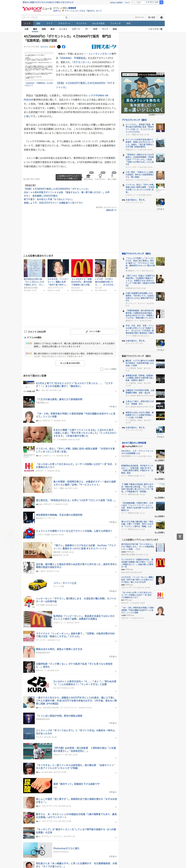Click the scroll-to-top arrow button

pyautogui.click(x=180, y=536)
